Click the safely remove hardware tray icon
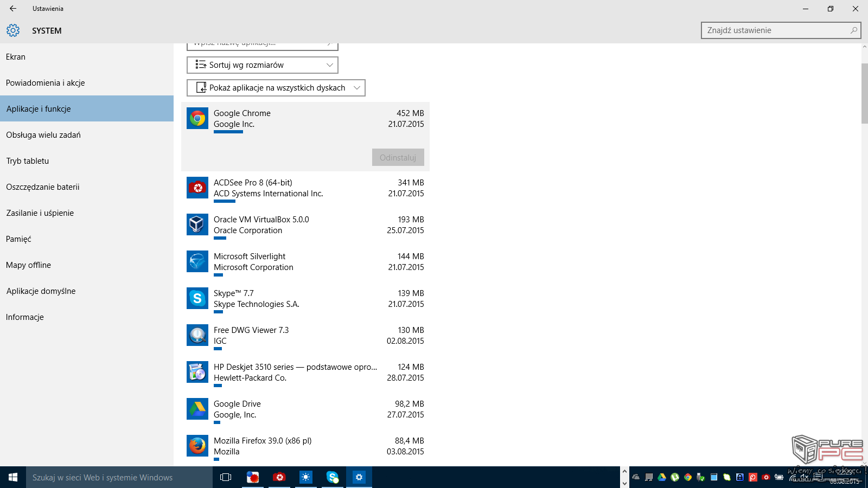 (701, 477)
